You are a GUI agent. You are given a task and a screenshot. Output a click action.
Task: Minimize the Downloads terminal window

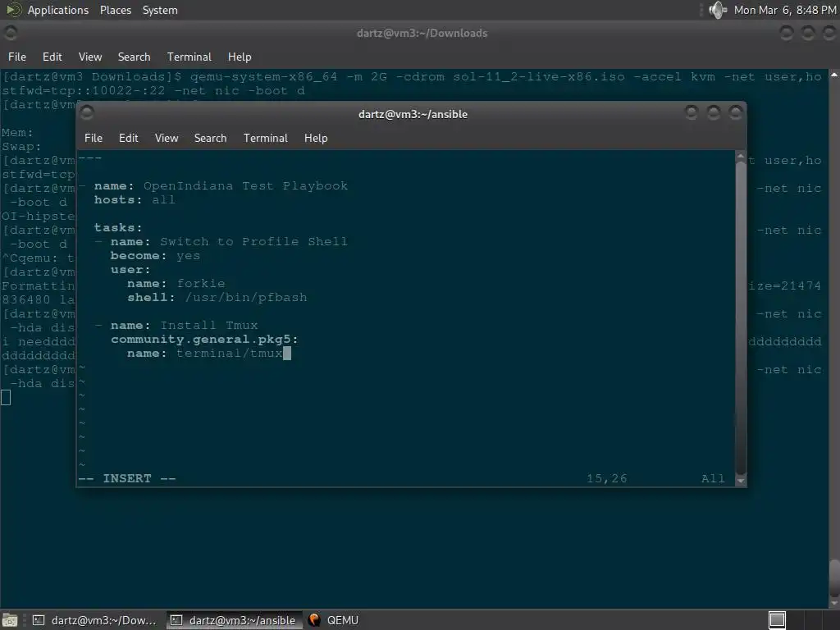tap(786, 33)
